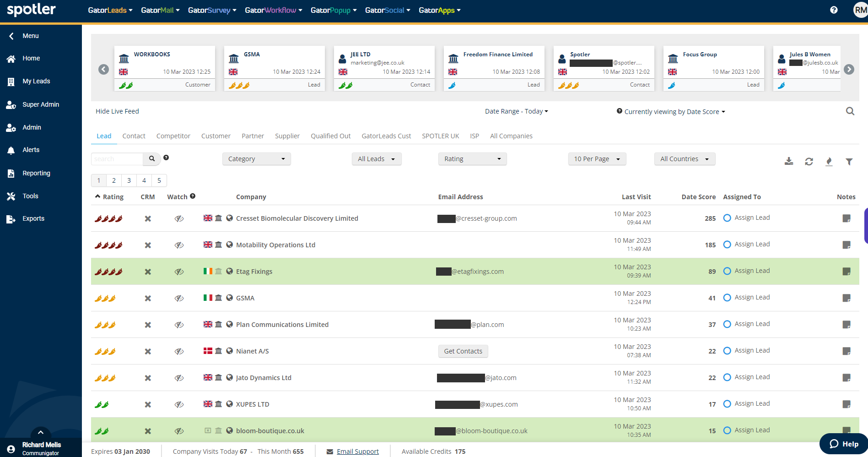868x457 pixels.
Task: Open the All Countries dropdown
Action: pos(684,159)
